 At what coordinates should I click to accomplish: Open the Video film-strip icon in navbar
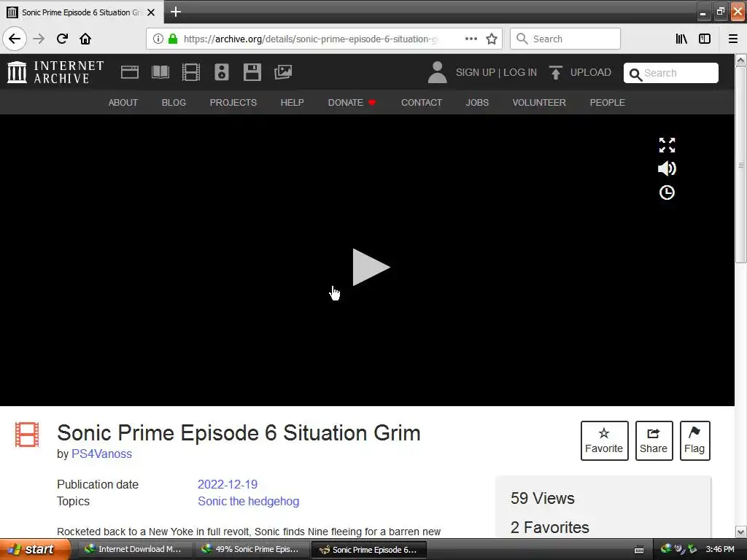(190, 72)
